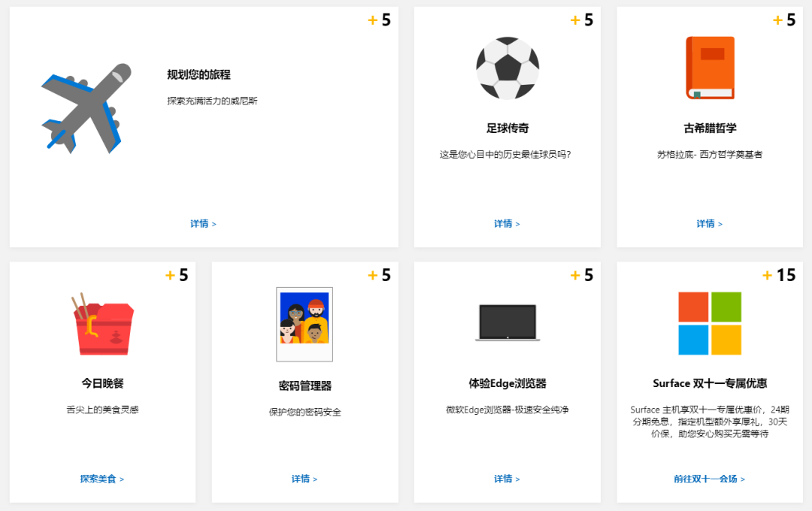Select the 今日晚餐 card title
This screenshot has height=511, width=812.
[102, 383]
